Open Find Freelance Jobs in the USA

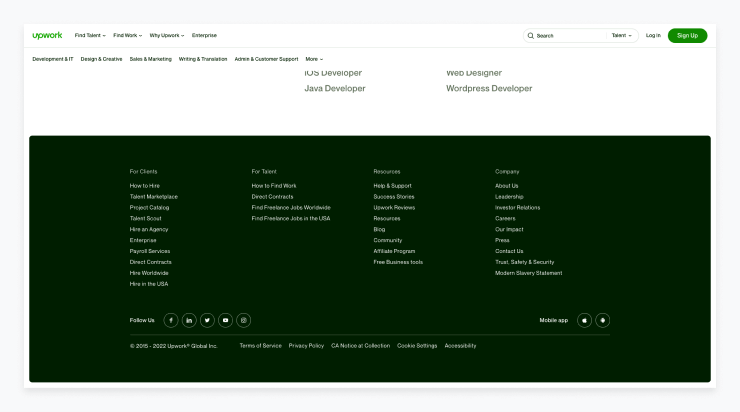coord(291,219)
